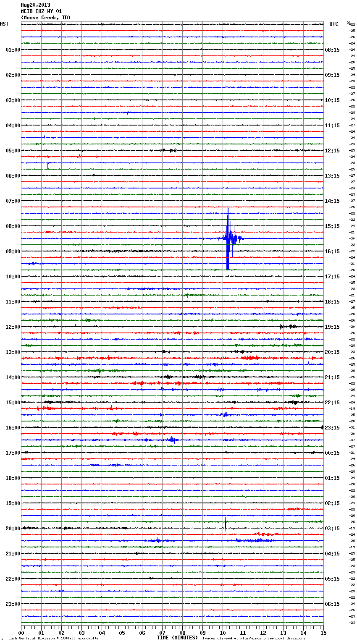Click the 02:15 UTC time label
The image size is (357, 644).
point(332,503)
